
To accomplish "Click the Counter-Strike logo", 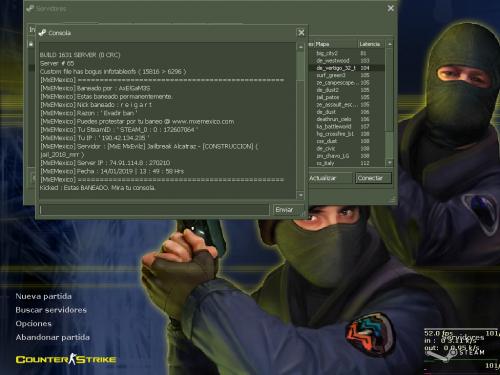I will click(x=66, y=359).
